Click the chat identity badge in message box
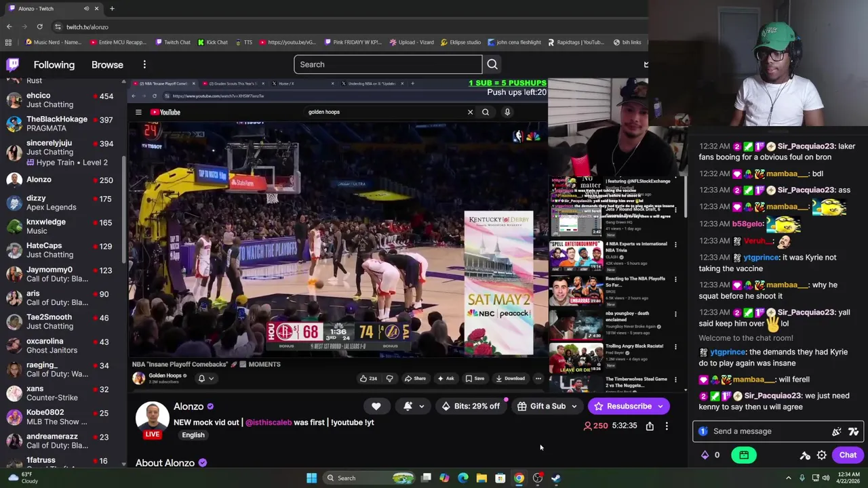Screen dimensions: 868x488 (x=703, y=431)
